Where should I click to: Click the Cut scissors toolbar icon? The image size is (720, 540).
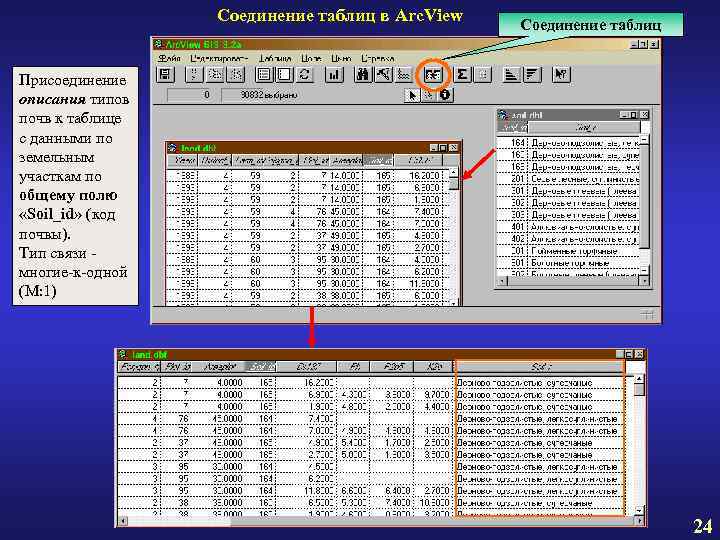click(x=194, y=74)
